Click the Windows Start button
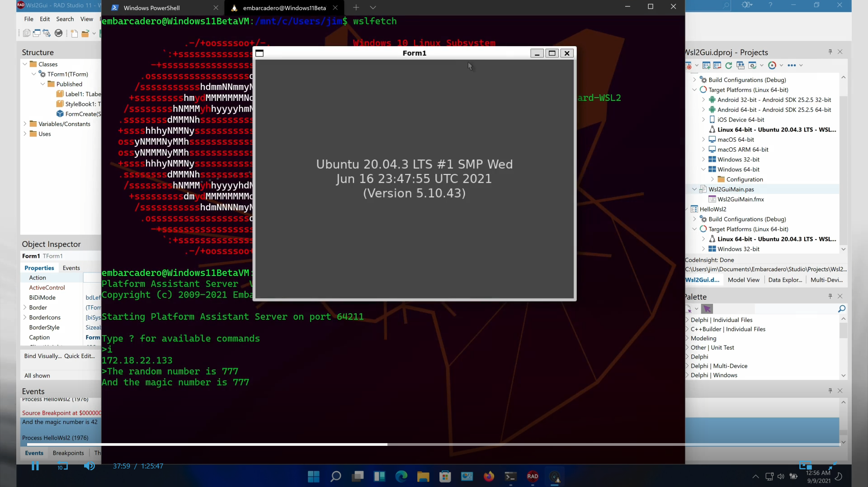This screenshot has height=487, width=868. [313, 476]
